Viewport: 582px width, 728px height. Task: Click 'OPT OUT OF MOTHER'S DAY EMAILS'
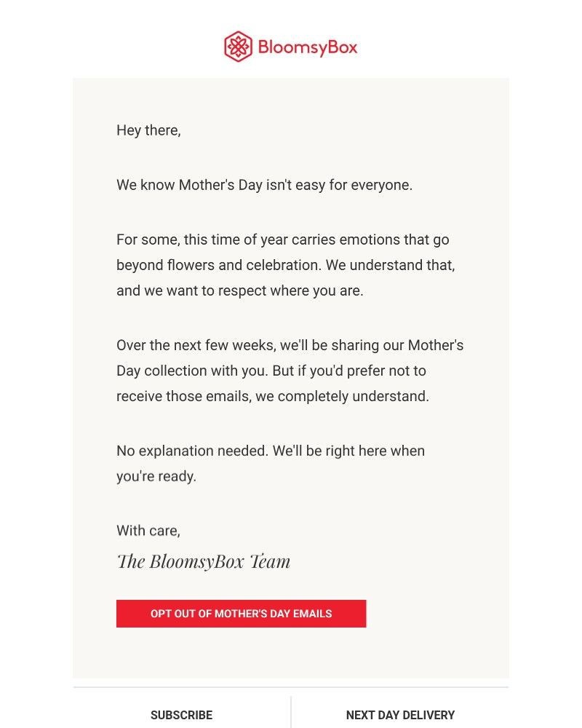[x=241, y=614]
